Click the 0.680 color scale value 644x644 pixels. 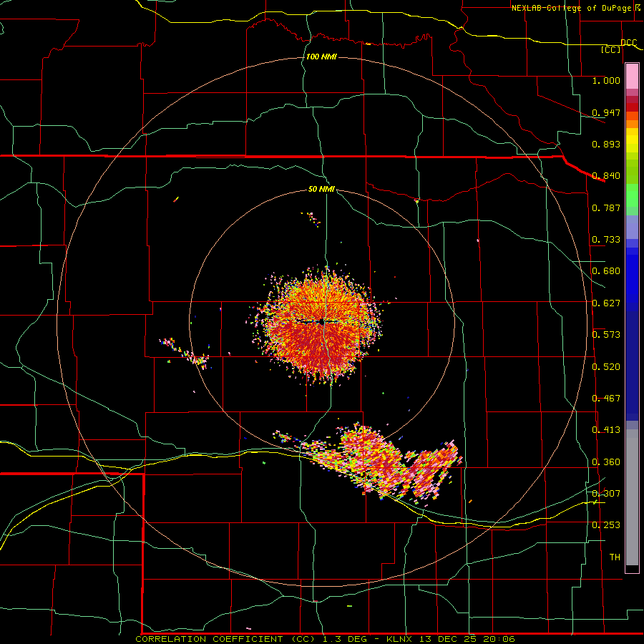point(606,271)
